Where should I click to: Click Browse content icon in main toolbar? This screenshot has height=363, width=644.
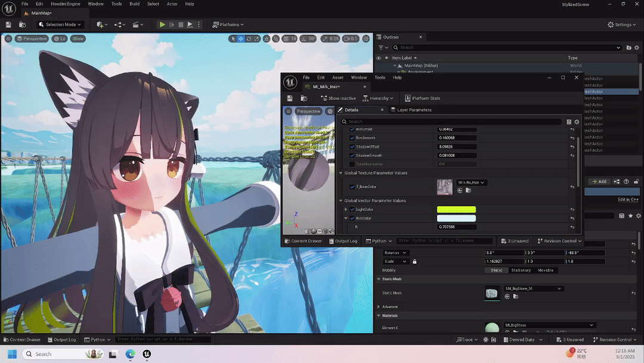[22, 24]
